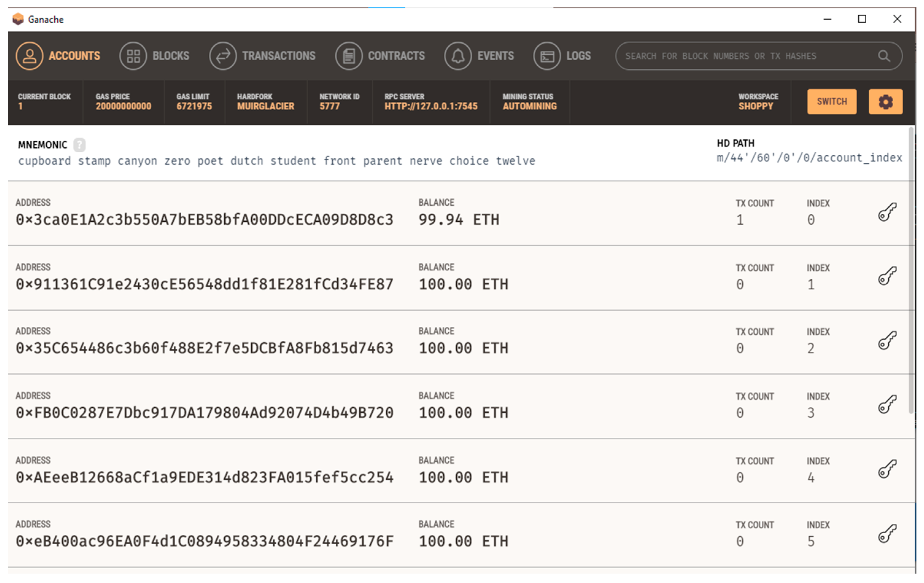Click the search magnifier icon

(884, 56)
